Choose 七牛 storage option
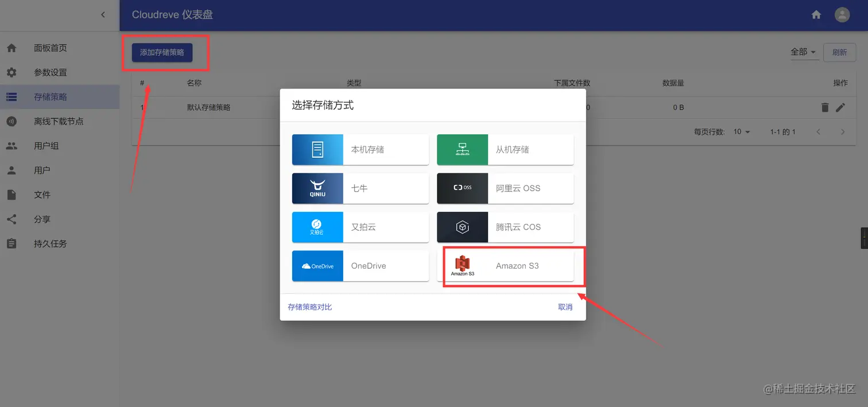The width and height of the screenshot is (868, 407). [361, 188]
